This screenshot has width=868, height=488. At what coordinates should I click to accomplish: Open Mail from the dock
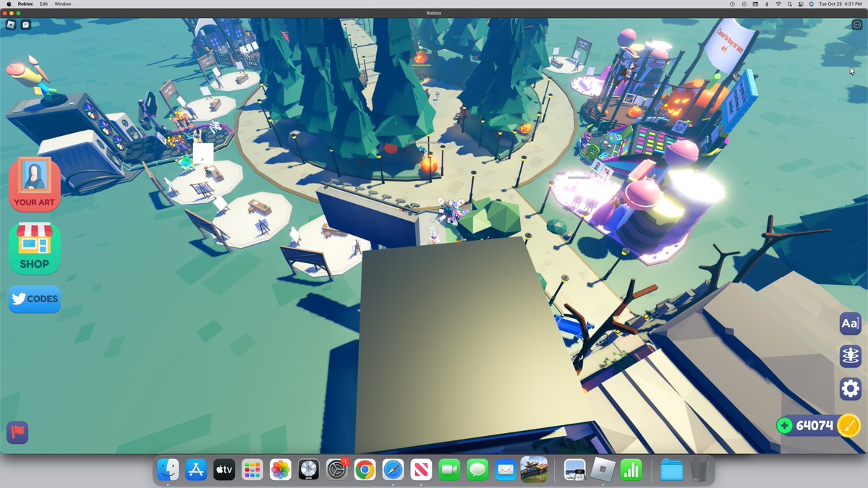[x=506, y=470]
